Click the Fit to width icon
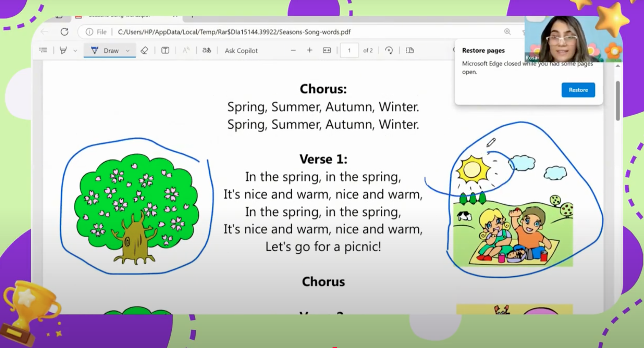This screenshot has height=348, width=644. coord(327,50)
